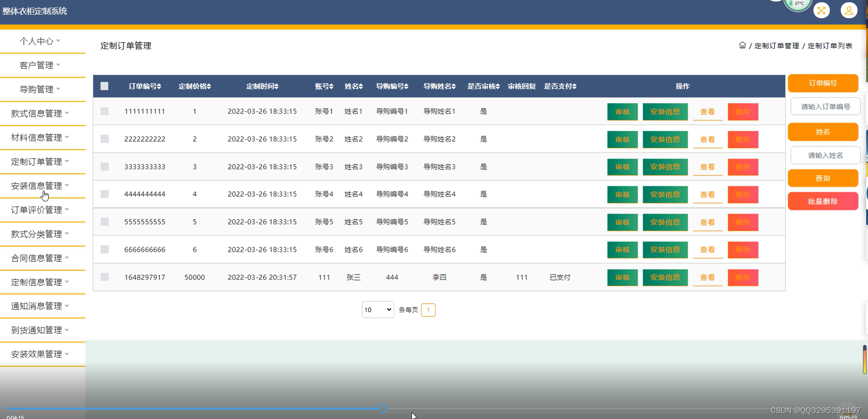Click 查看 for order 6666666666
This screenshot has height=419, width=868.
pyautogui.click(x=708, y=250)
